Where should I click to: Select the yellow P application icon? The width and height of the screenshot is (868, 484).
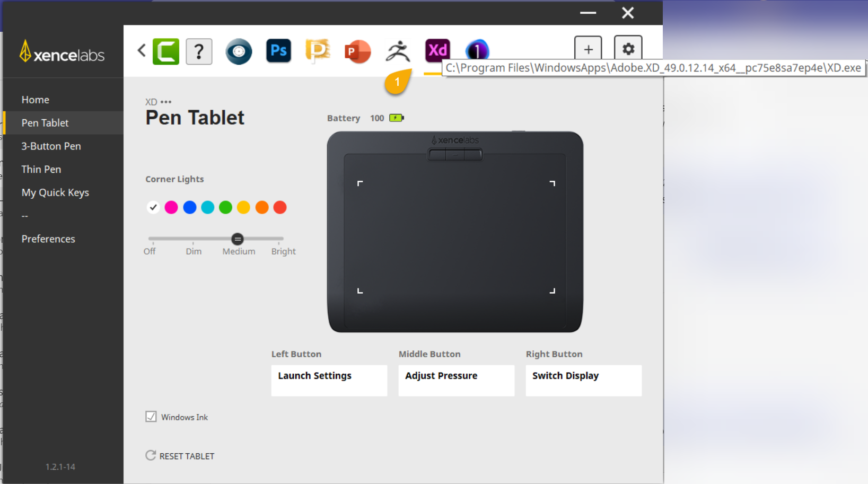pos(318,51)
